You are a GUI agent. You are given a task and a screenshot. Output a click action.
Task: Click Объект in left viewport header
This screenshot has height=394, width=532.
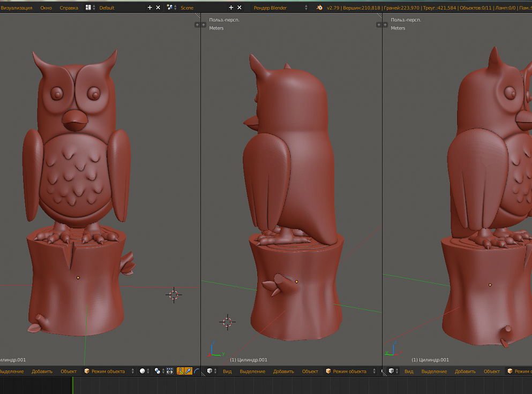[x=69, y=371]
